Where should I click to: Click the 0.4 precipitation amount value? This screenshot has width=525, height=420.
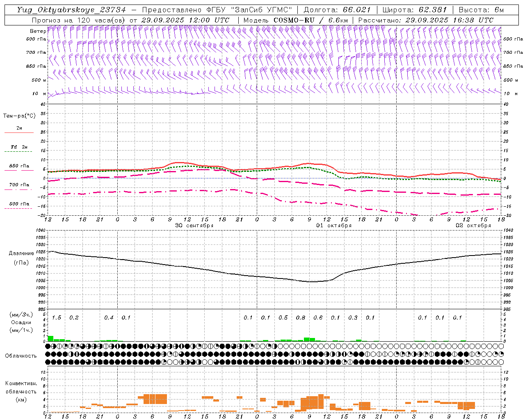pyautogui.click(x=109, y=318)
